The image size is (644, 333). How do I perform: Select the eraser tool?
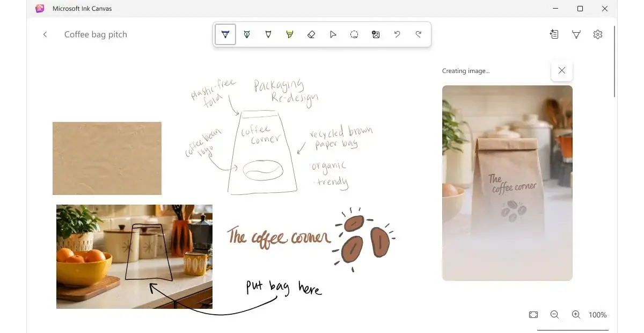coord(311,34)
